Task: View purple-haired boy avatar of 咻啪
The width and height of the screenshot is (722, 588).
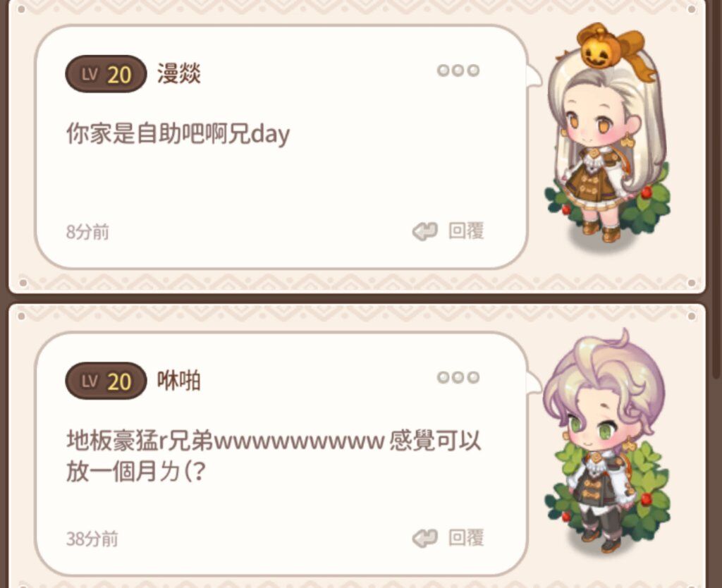Action: (x=606, y=442)
